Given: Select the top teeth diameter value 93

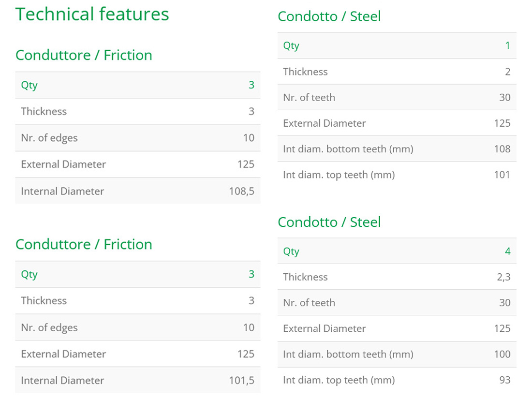Looking at the screenshot, I should (504, 380).
